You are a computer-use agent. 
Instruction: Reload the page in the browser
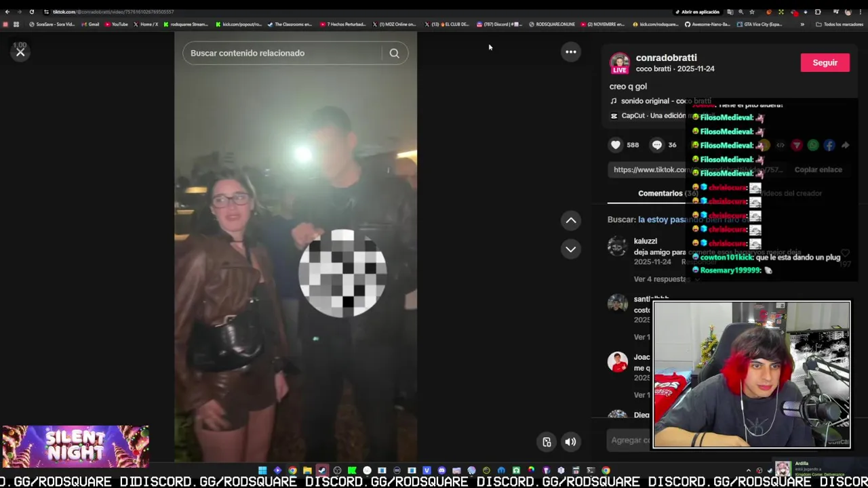31,12
